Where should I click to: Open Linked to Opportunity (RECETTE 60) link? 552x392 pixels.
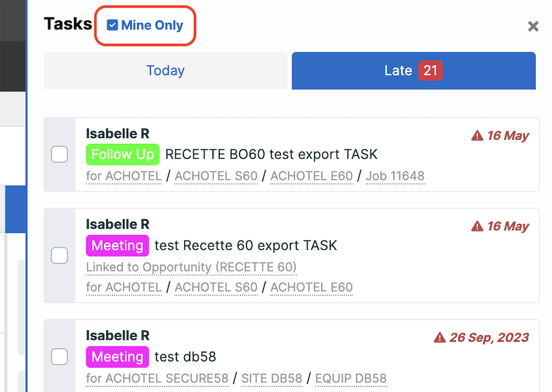(191, 267)
